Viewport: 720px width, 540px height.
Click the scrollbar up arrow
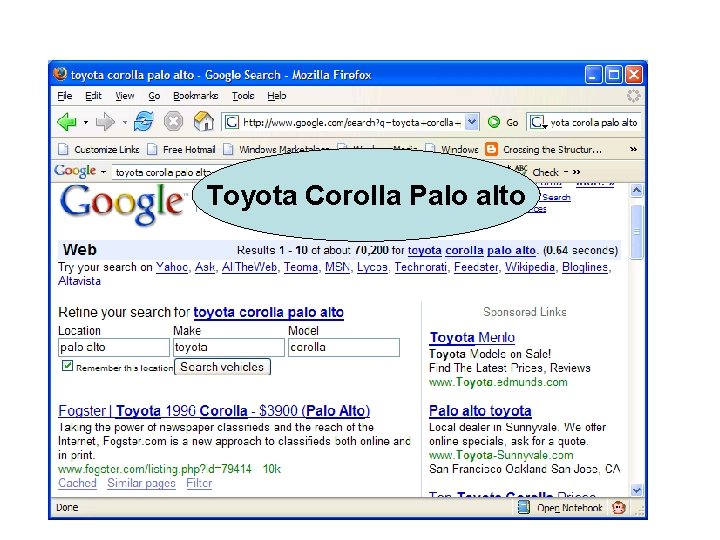coord(636,190)
